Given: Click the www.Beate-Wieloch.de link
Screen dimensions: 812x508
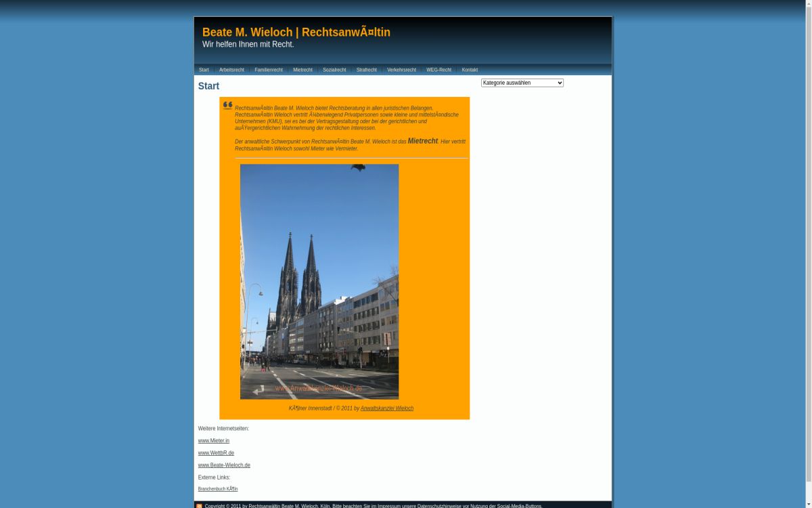Looking at the screenshot, I should [x=224, y=465].
